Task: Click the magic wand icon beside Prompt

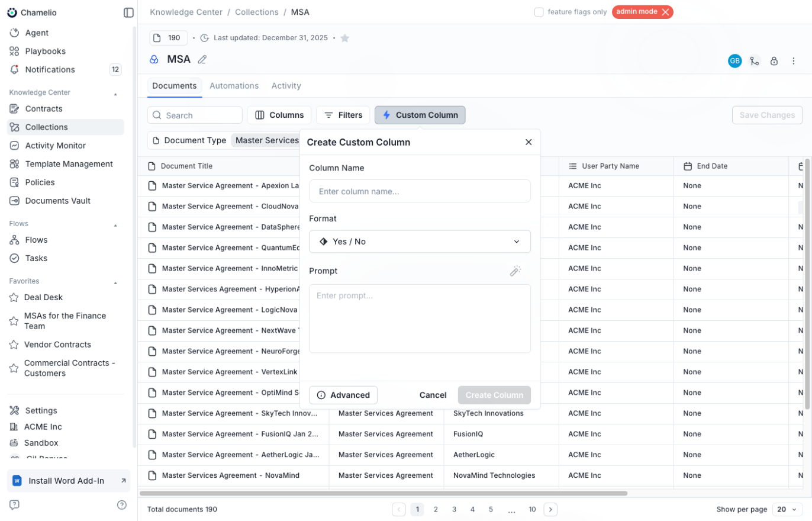Action: tap(515, 271)
